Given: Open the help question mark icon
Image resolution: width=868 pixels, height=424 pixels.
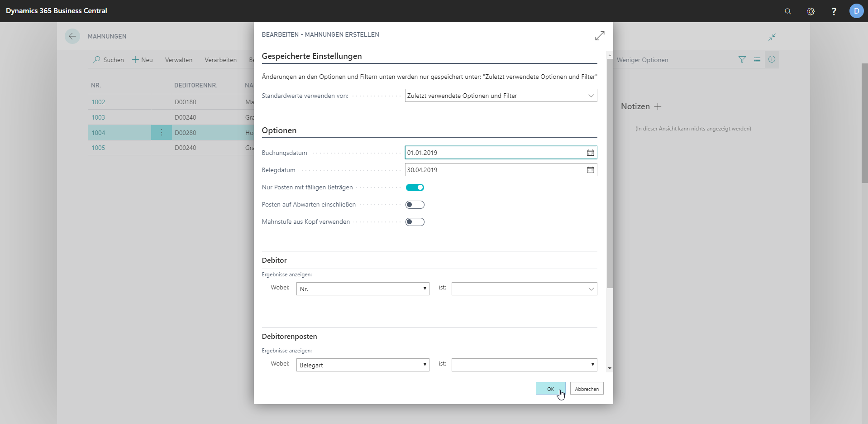Looking at the screenshot, I should pyautogui.click(x=834, y=11).
